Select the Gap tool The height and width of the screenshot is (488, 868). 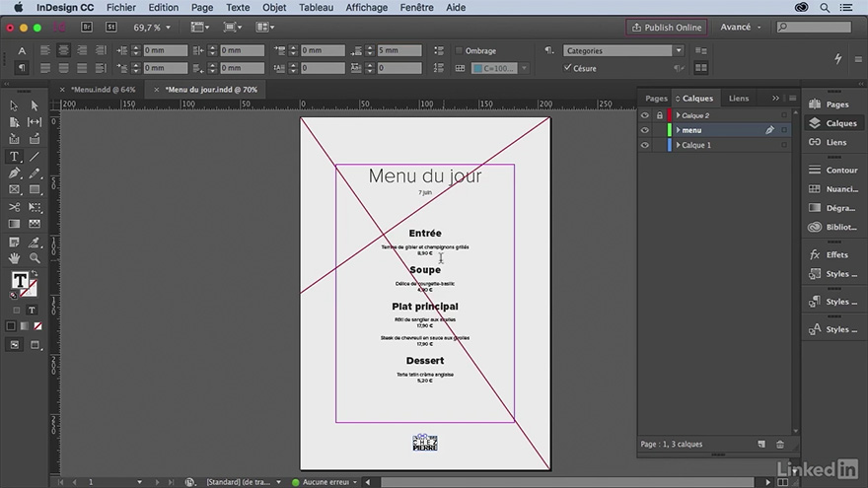point(35,122)
